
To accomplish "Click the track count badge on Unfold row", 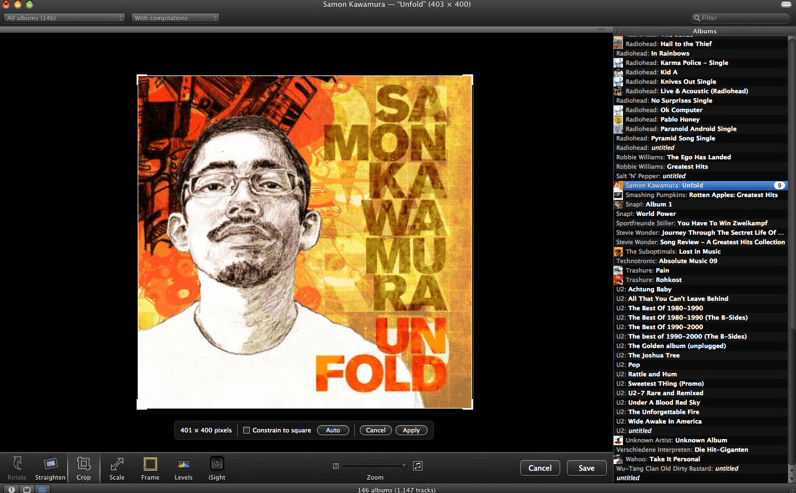I will [779, 185].
